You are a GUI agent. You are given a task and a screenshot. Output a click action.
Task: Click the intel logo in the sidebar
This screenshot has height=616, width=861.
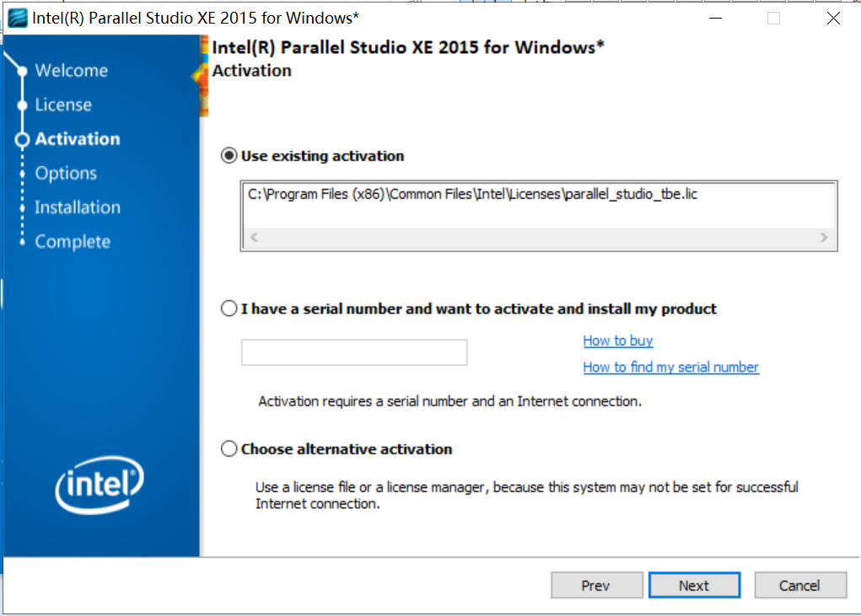pyautogui.click(x=99, y=485)
